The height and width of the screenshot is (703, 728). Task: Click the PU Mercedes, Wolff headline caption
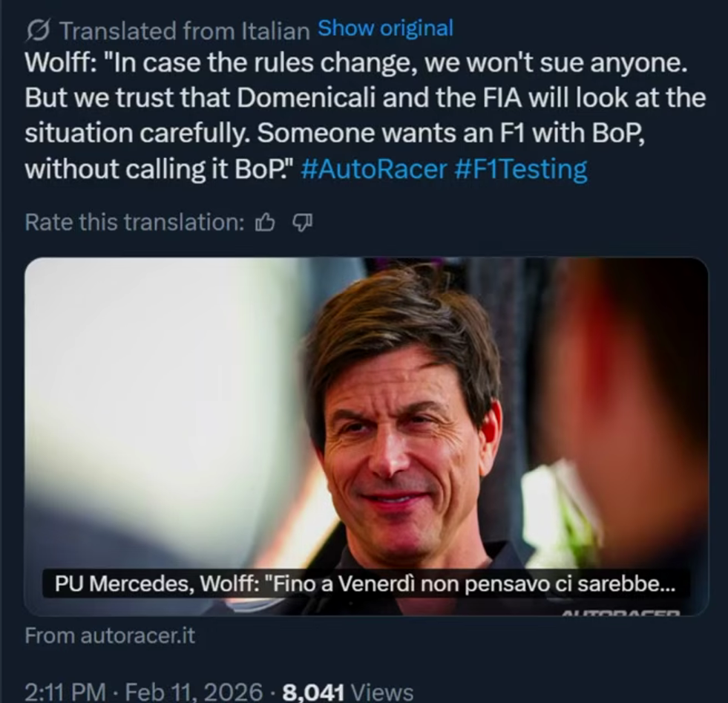tap(365, 583)
